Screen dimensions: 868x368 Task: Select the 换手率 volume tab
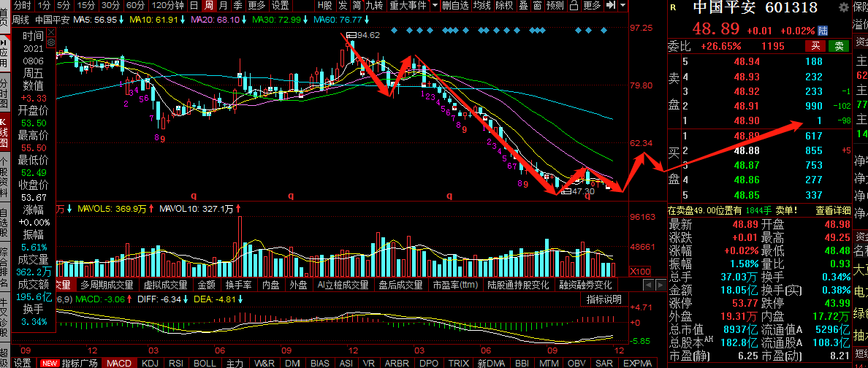click(238, 285)
